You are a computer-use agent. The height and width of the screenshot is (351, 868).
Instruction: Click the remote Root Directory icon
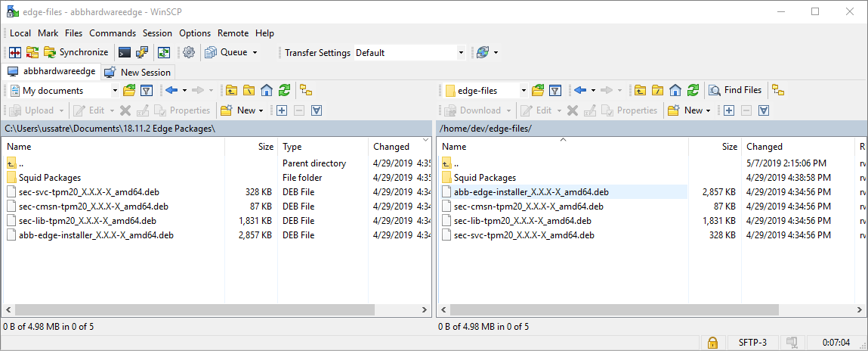pos(658,90)
